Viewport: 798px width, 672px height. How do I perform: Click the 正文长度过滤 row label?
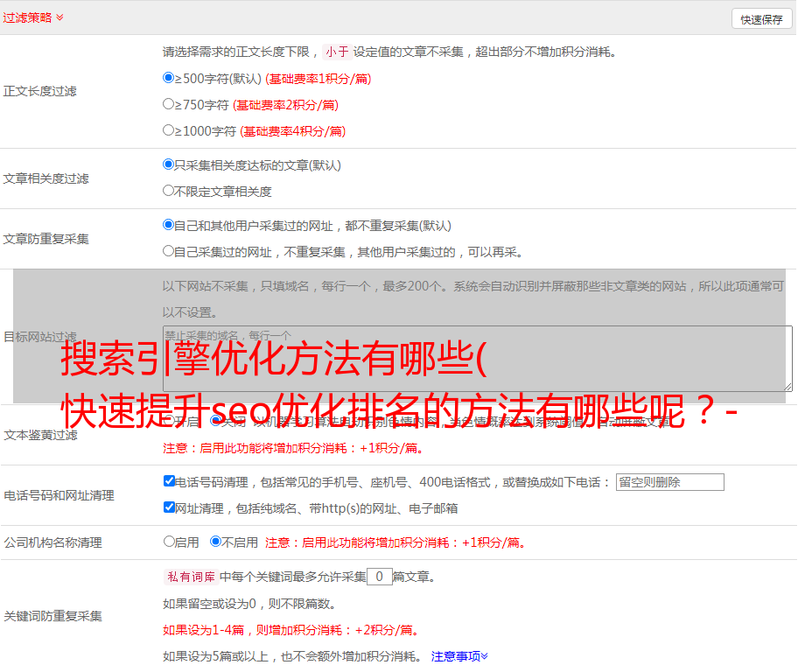(x=39, y=91)
